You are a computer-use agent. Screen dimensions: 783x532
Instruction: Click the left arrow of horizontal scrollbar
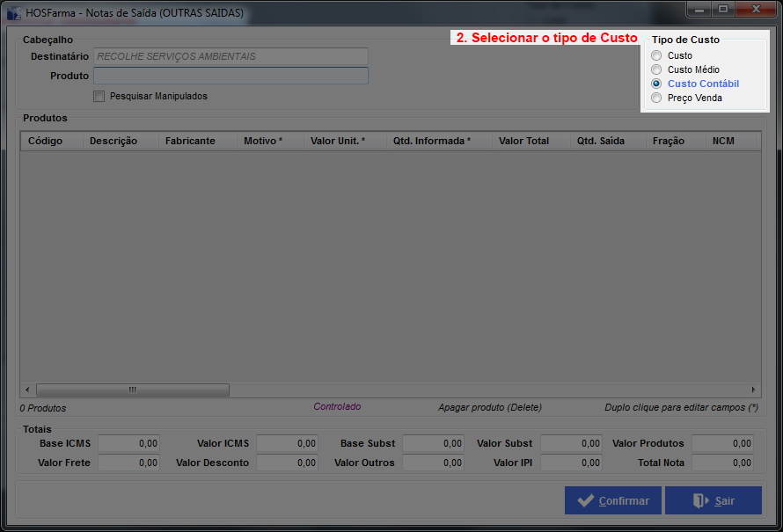pos(27,390)
